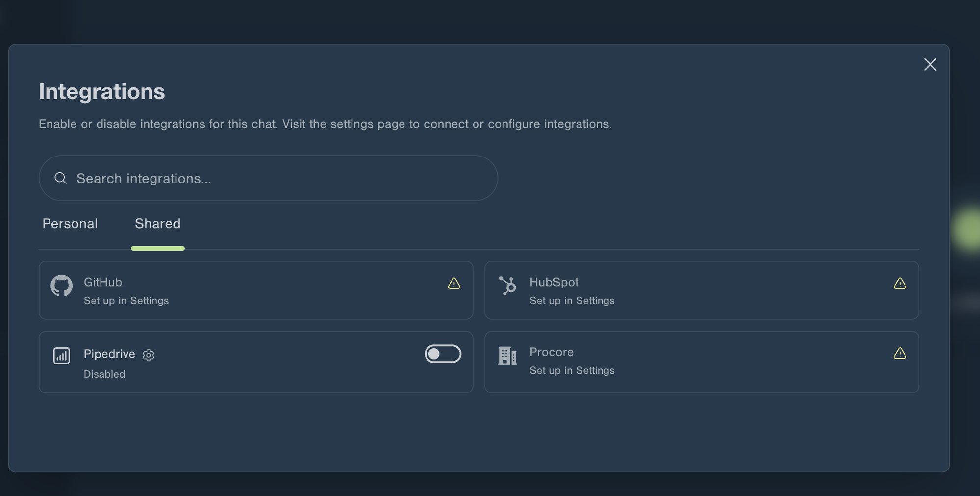This screenshot has height=496, width=980.
Task: Focus the Search integrations field
Action: [x=268, y=178]
